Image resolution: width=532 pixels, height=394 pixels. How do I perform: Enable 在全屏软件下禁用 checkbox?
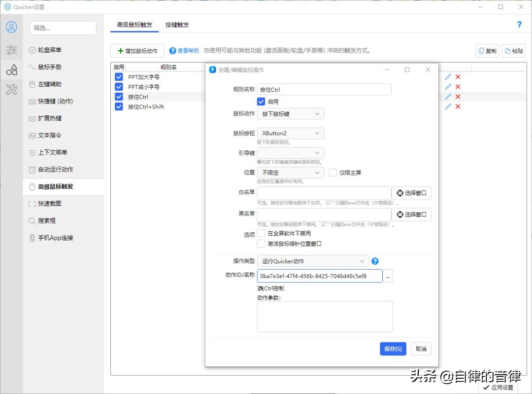[x=261, y=233]
